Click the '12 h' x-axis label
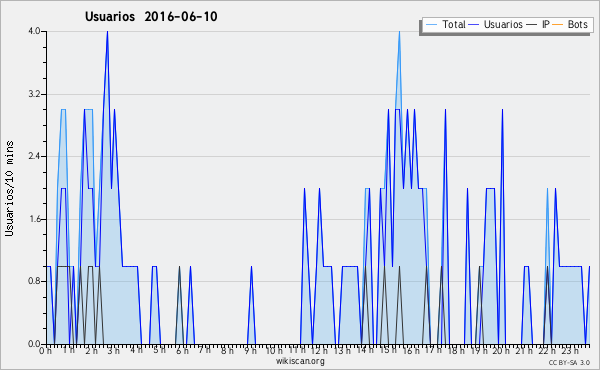 pos(319,350)
